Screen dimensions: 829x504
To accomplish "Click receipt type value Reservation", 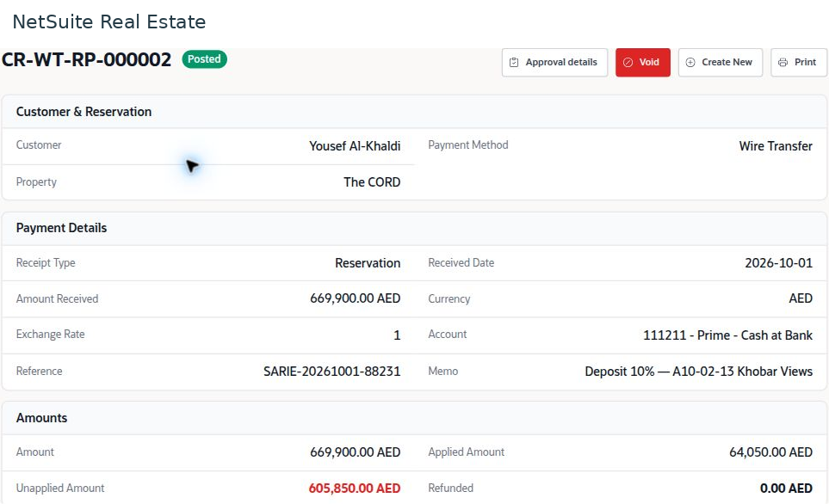I will click(x=368, y=263).
